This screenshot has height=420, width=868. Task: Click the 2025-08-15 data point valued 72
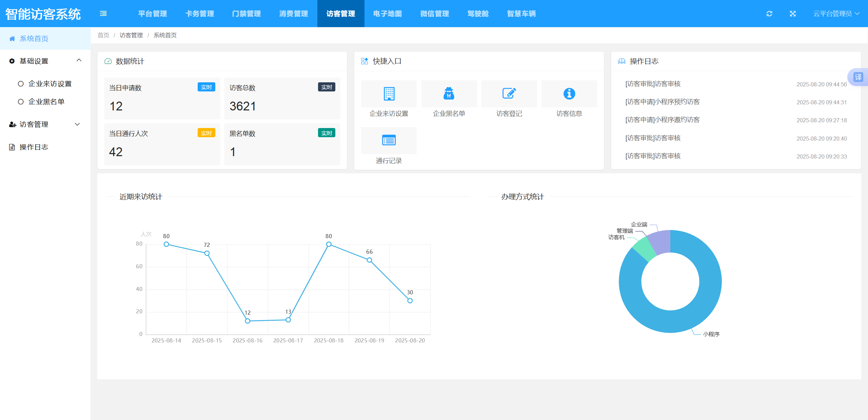[207, 253]
